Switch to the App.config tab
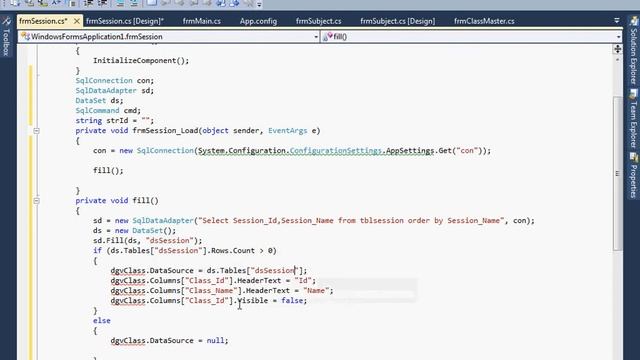This screenshot has width=640, height=360. pos(258,21)
